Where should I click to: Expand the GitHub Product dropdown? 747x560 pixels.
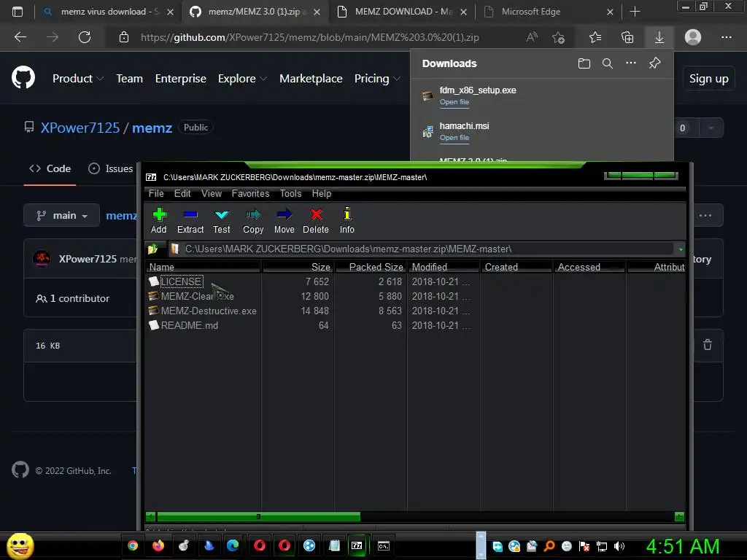[77, 79]
